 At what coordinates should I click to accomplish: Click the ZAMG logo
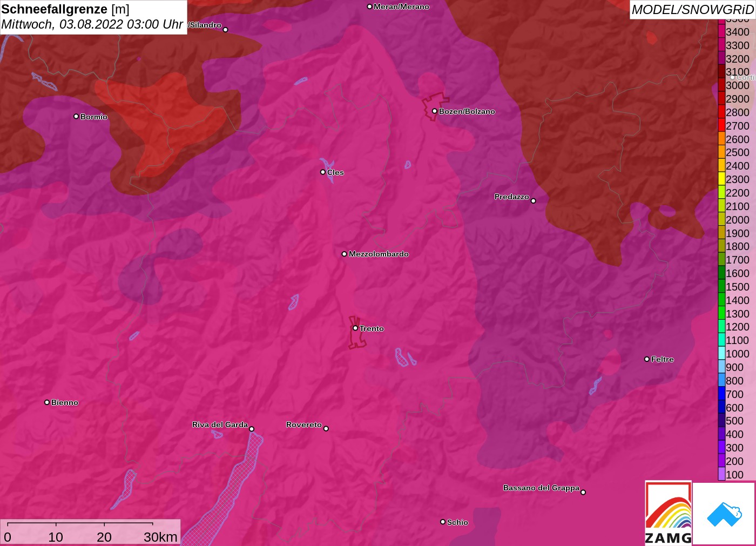[669, 513]
